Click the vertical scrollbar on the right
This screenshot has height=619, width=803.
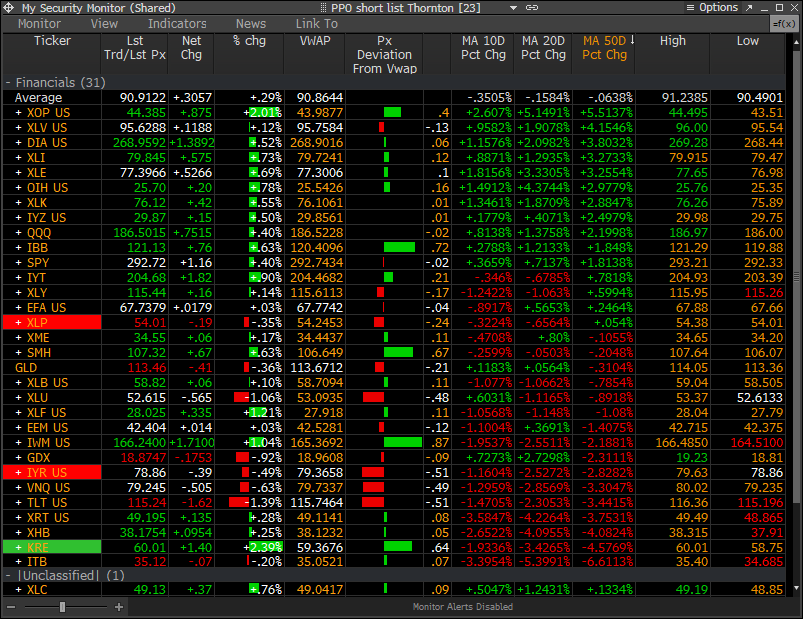(x=796, y=276)
